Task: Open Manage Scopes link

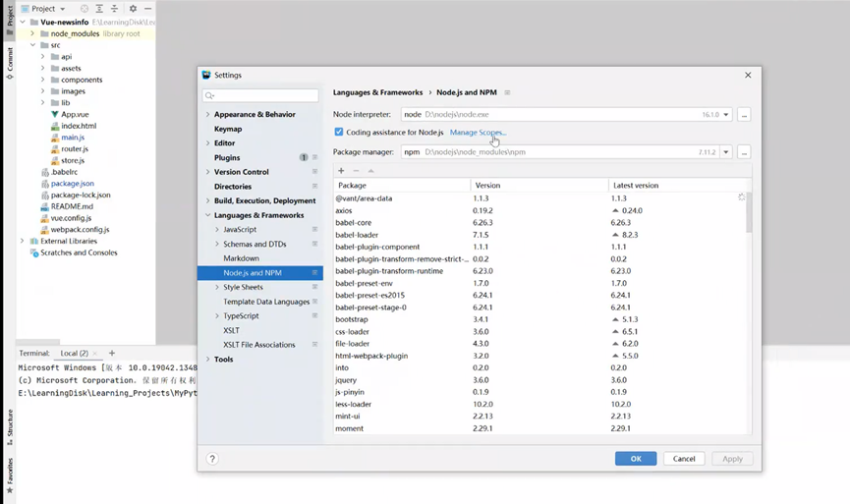Action: tap(477, 133)
